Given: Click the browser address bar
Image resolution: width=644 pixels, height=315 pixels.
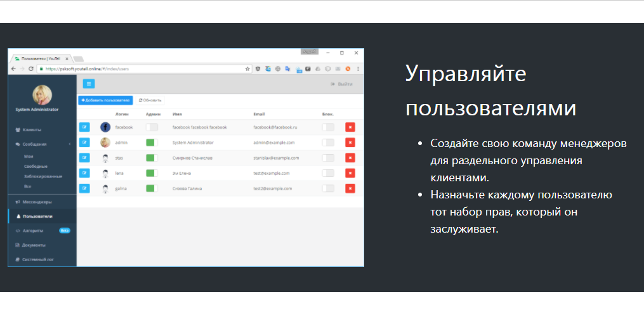Looking at the screenshot, I should click(144, 69).
